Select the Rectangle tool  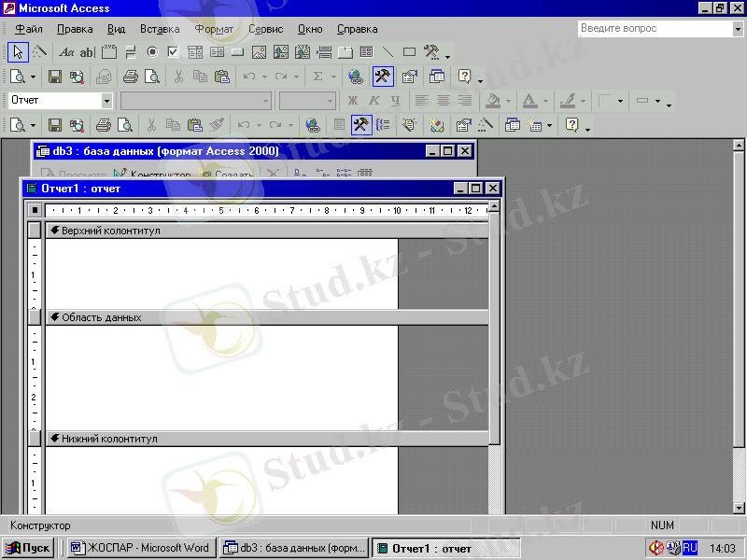click(409, 52)
